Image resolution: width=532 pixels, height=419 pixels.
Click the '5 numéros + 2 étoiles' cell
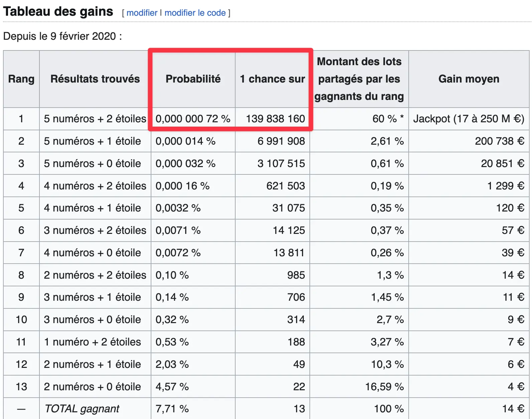[x=95, y=119]
